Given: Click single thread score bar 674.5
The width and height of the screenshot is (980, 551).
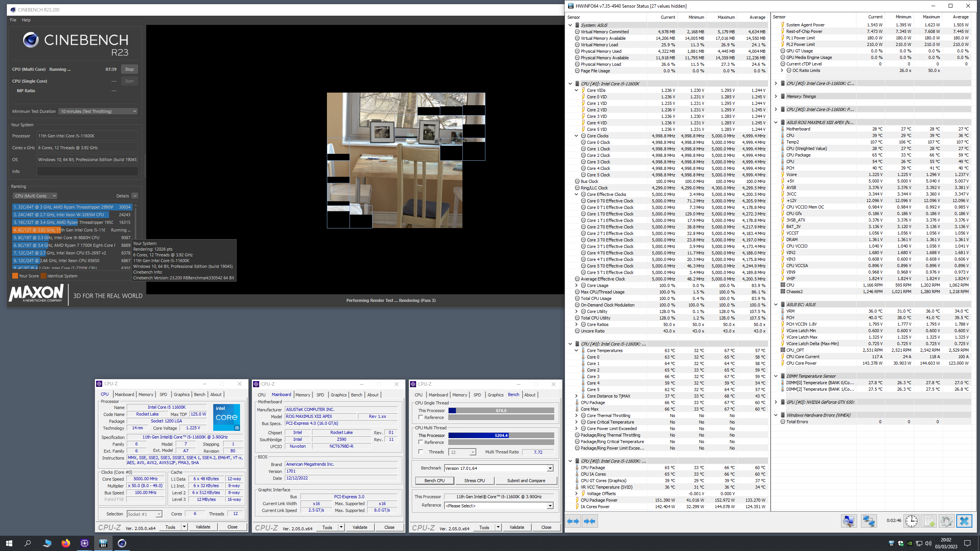Looking at the screenshot, I should point(501,411).
